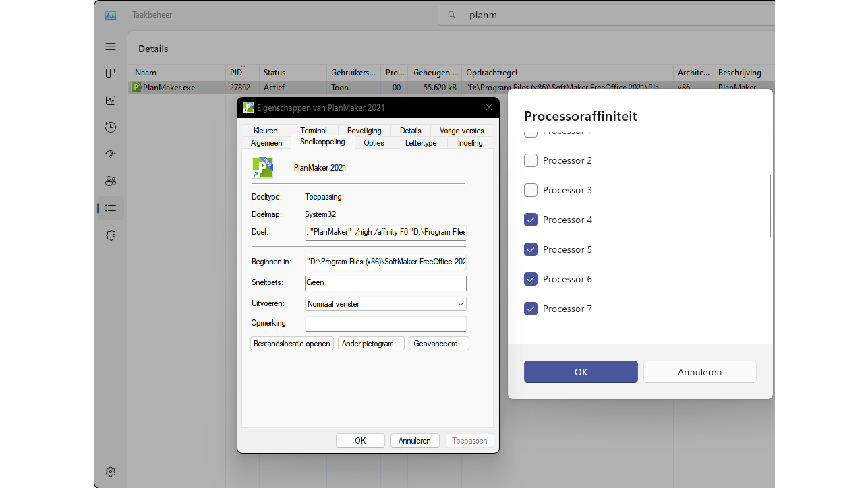This screenshot has height=488, width=868.
Task: Check the Processor 2 checkbox
Action: (x=531, y=160)
